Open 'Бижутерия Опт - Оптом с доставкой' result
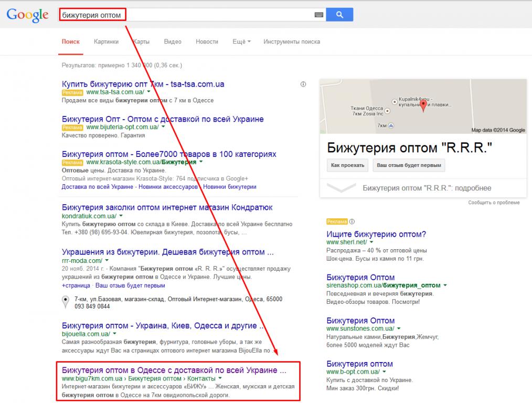 163,119
